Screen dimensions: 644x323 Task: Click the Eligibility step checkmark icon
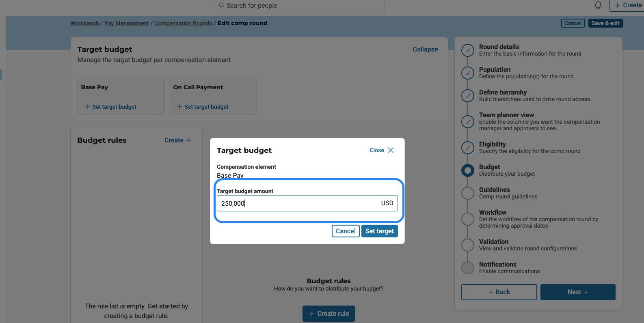tap(468, 148)
